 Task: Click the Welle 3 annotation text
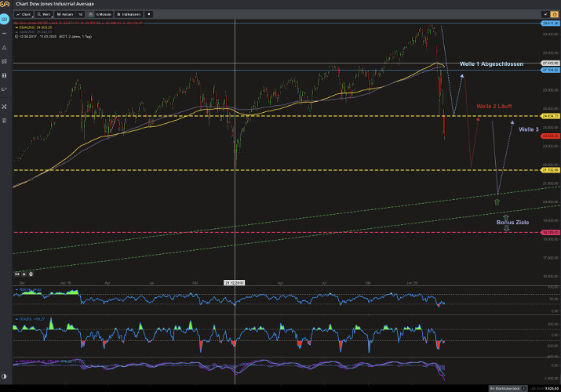click(x=529, y=129)
